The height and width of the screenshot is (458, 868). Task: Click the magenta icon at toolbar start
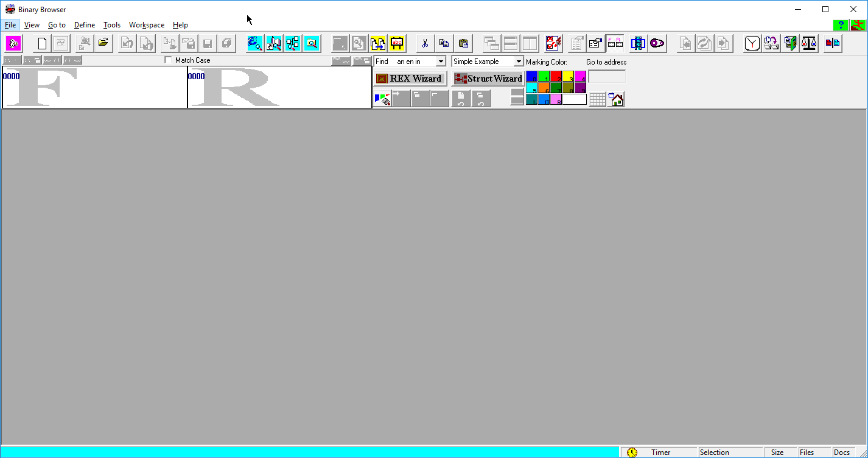coord(13,43)
